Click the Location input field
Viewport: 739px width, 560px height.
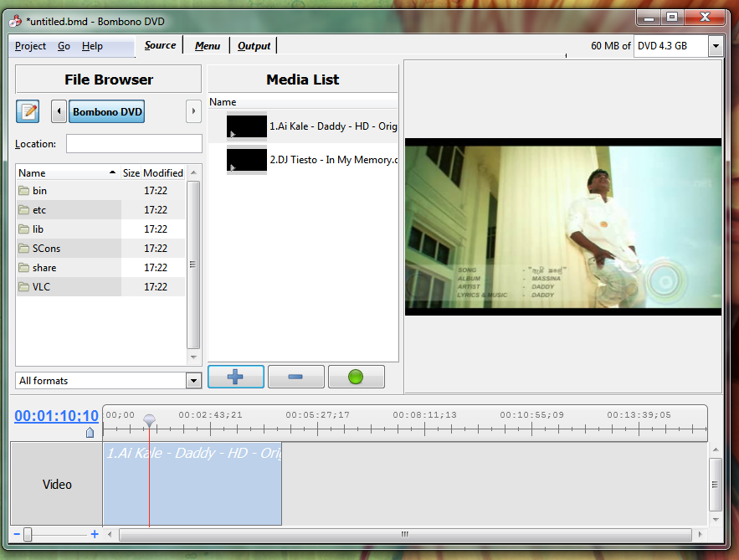(x=134, y=144)
